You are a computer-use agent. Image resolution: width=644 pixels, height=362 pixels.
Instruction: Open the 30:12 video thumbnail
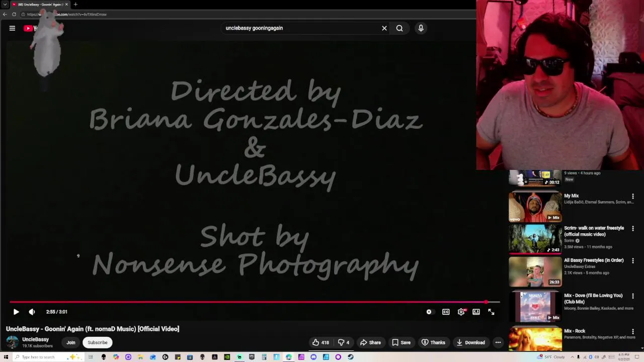[535, 178]
